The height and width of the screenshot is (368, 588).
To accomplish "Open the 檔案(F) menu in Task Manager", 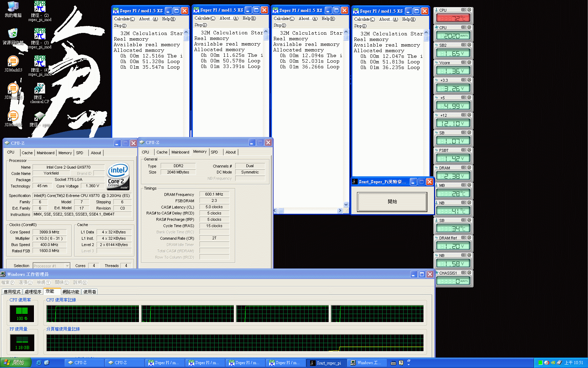I will [x=8, y=282].
